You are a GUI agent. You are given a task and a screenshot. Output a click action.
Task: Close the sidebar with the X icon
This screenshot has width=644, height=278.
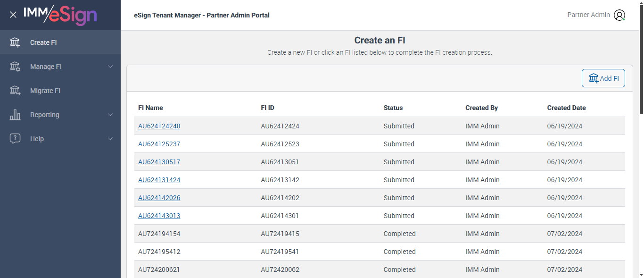point(13,15)
